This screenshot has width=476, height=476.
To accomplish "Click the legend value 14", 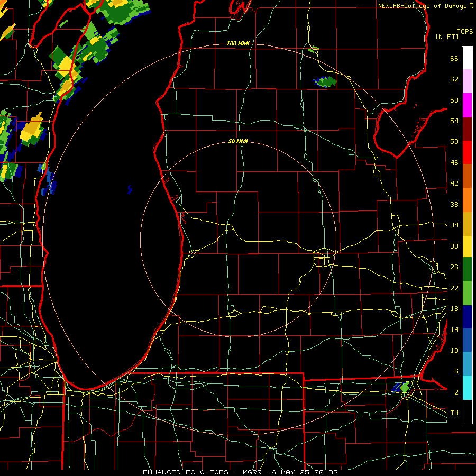I will [x=454, y=329].
